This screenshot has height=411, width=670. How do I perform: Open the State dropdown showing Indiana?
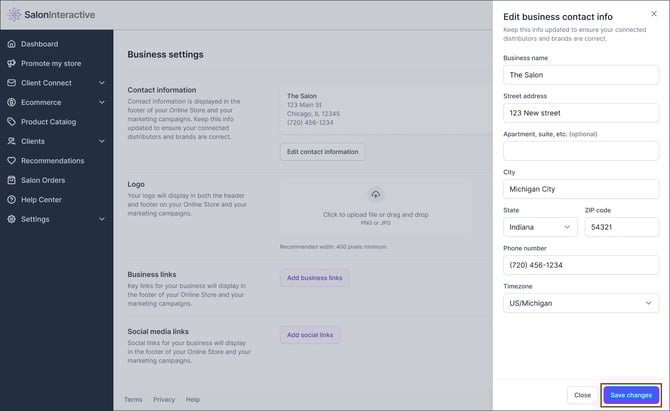540,227
